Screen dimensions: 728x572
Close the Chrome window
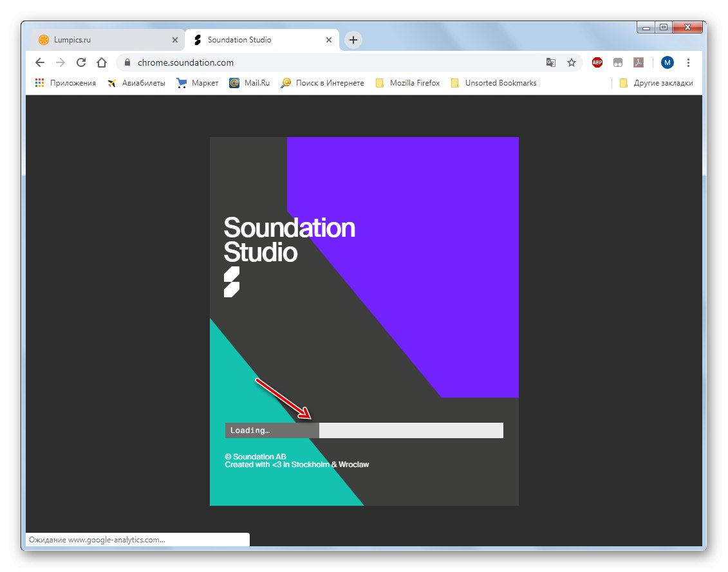pos(687,28)
